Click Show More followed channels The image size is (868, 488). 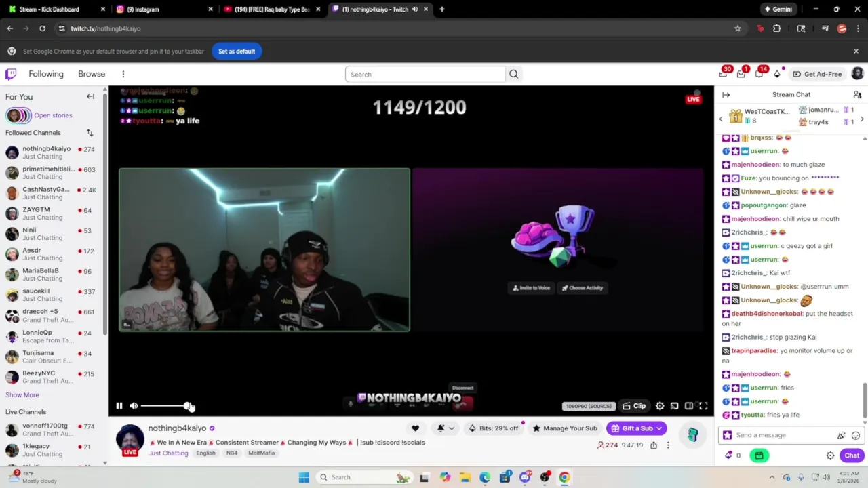22,394
